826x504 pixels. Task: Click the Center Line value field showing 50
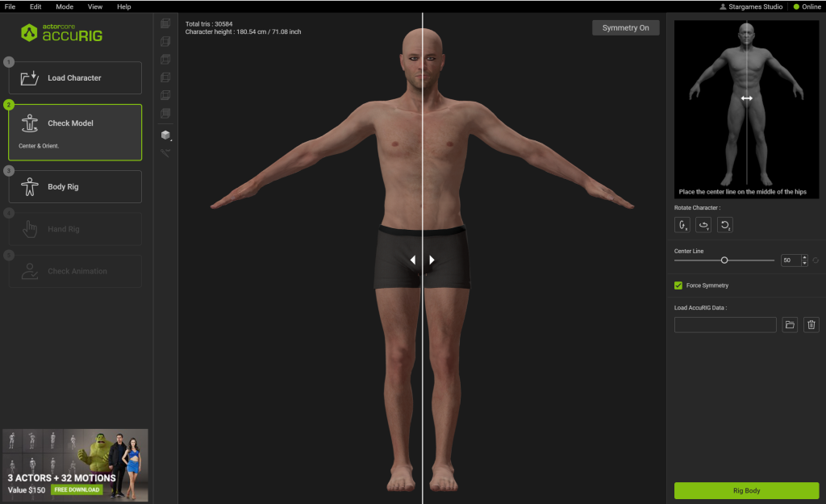tap(791, 260)
